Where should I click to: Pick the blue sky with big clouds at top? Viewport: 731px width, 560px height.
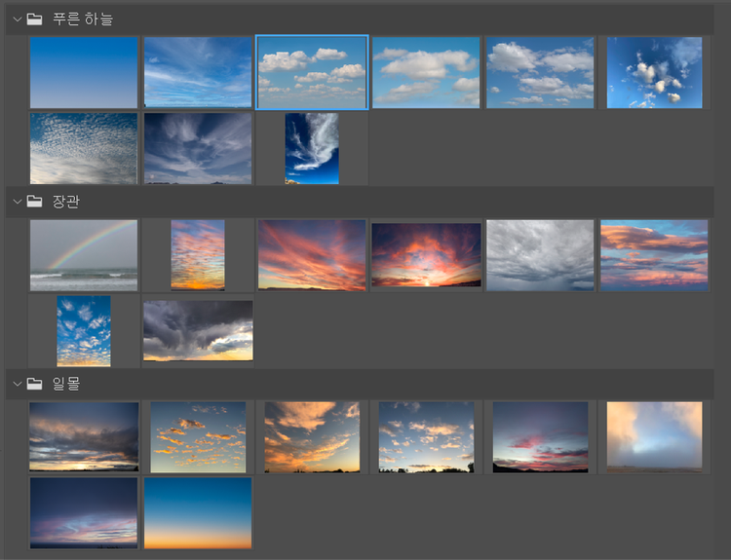click(x=540, y=73)
